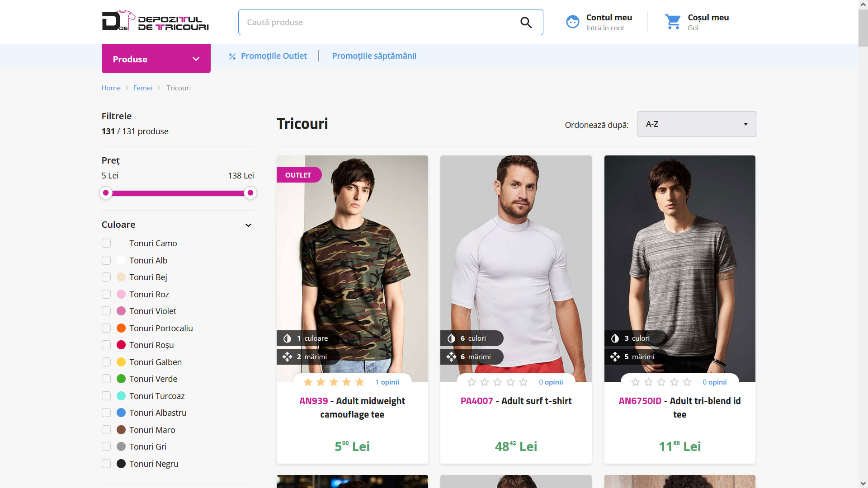This screenshot has height=488, width=868.
Task: Open the Produse category dropdown
Action: pos(156,59)
